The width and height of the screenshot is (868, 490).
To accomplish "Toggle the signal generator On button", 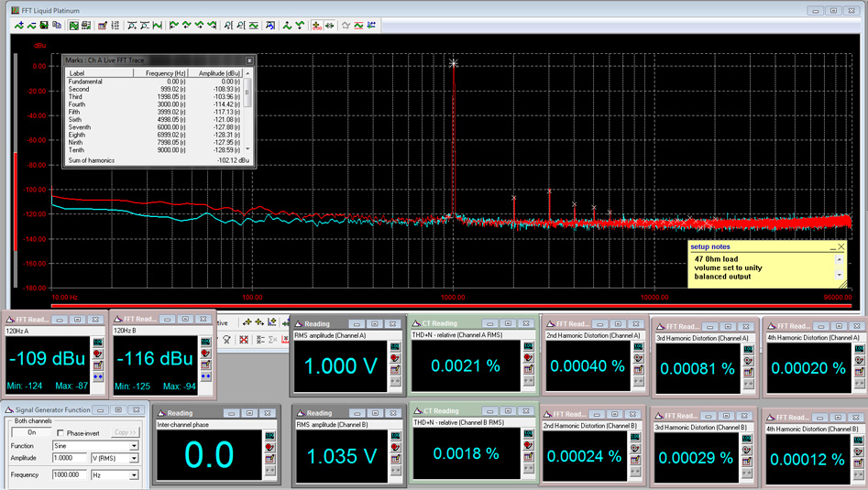I will point(31,432).
